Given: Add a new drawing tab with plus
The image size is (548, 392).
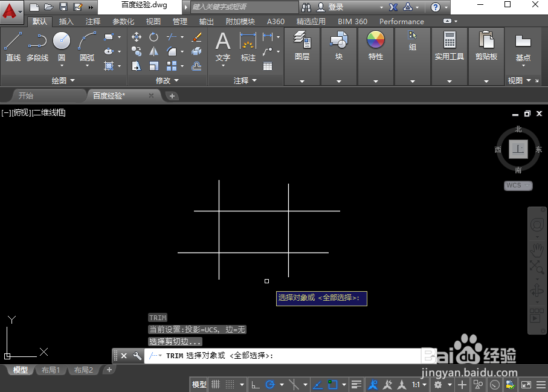Looking at the screenshot, I should pyautogui.click(x=172, y=96).
